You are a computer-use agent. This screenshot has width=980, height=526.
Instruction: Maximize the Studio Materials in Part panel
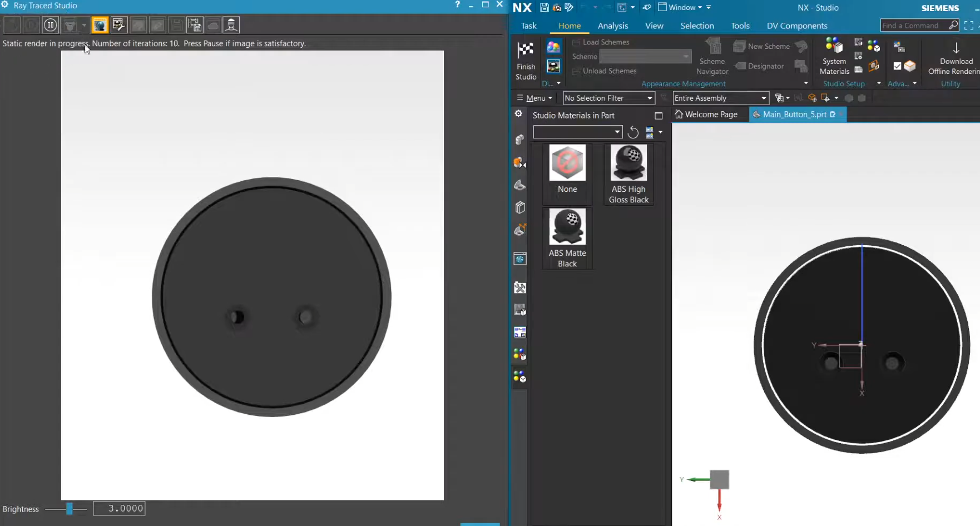[x=659, y=116]
